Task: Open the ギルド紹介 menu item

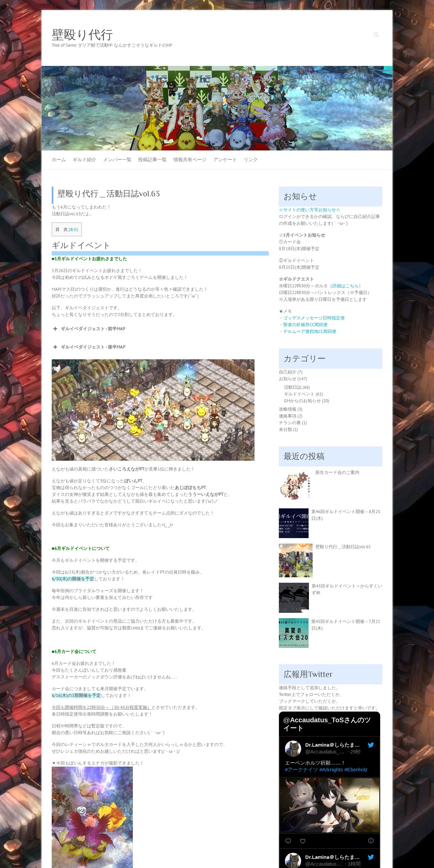Action: point(85,160)
